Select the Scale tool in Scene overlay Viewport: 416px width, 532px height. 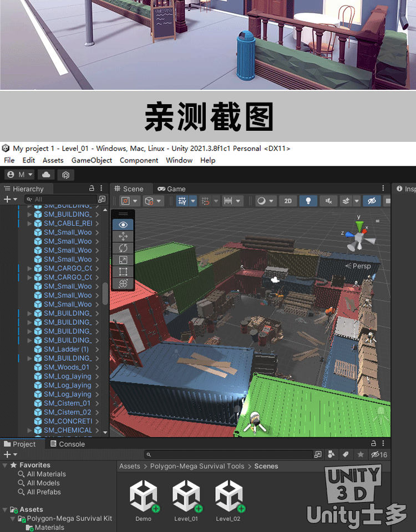(x=123, y=259)
